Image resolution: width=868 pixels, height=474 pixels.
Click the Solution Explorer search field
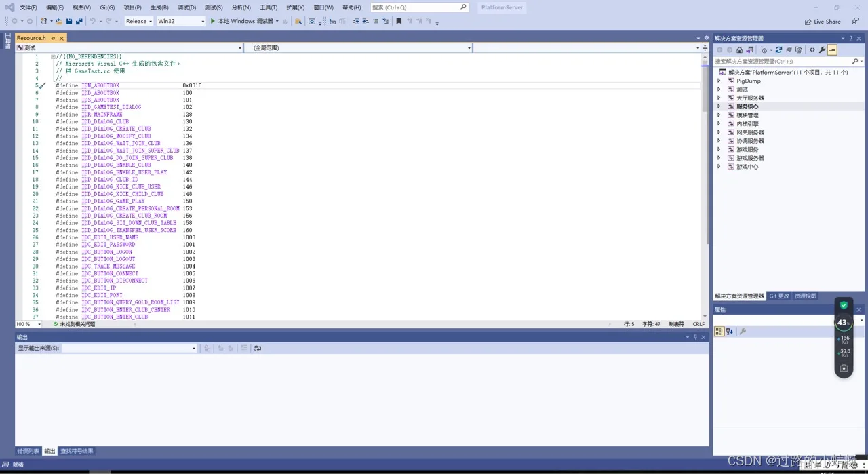pos(789,61)
